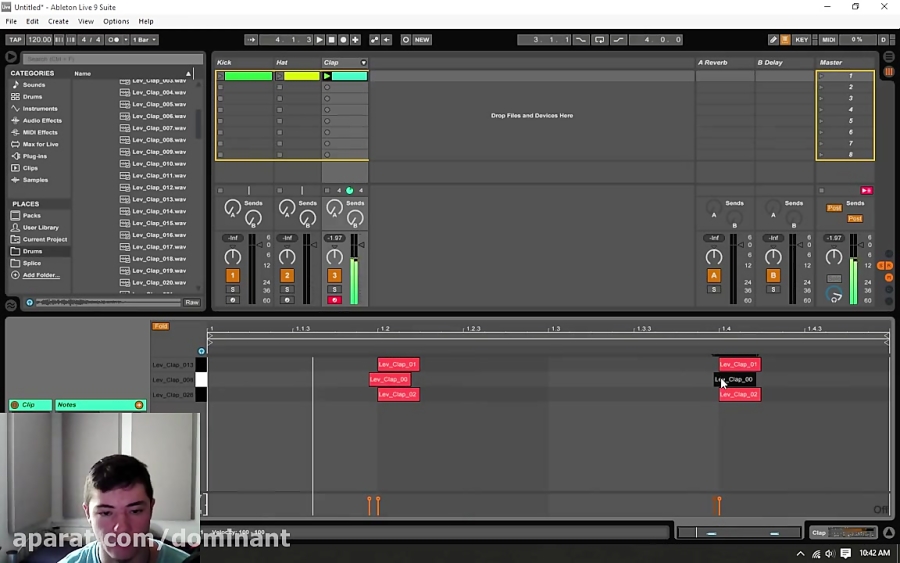Image resolution: width=900 pixels, height=563 pixels.
Task: Click the Follow playback arrow icon
Action: click(251, 40)
